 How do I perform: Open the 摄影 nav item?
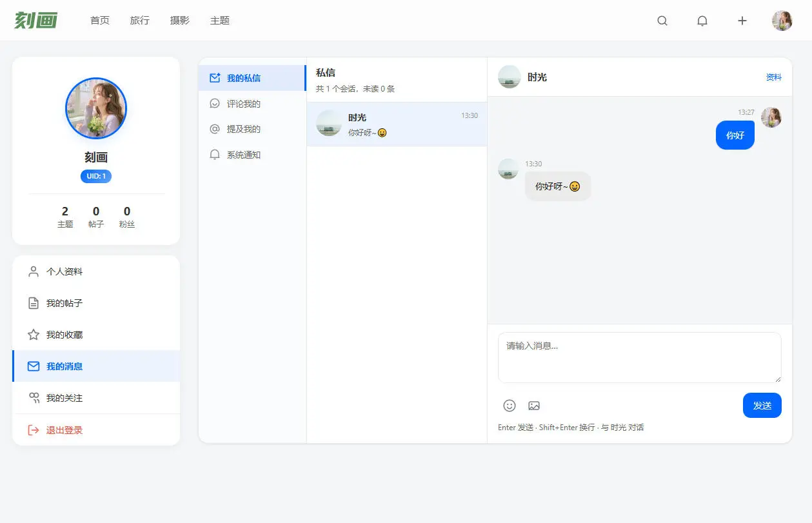[180, 21]
